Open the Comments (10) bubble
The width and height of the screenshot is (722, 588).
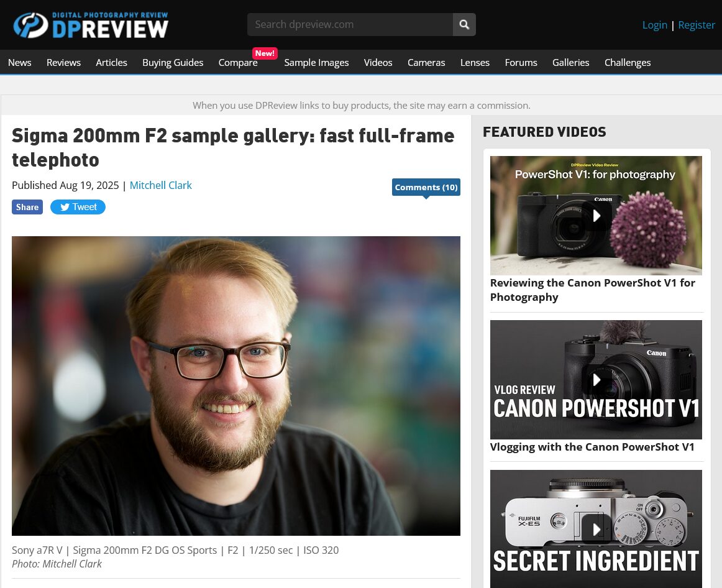coord(426,188)
